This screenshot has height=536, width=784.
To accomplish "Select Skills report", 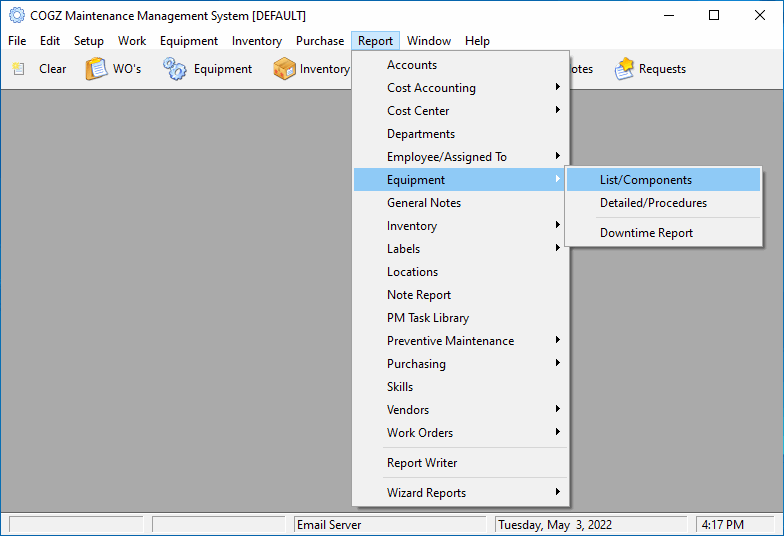I will [460, 387].
